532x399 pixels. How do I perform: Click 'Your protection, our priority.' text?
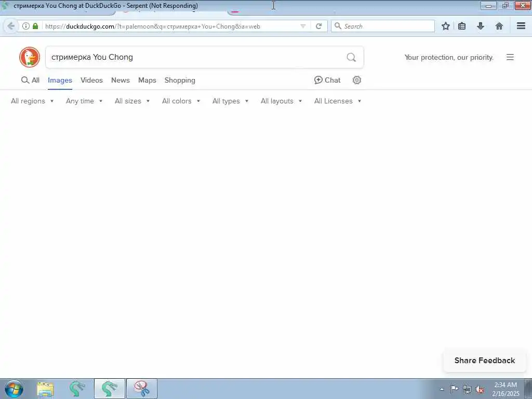[x=449, y=57]
